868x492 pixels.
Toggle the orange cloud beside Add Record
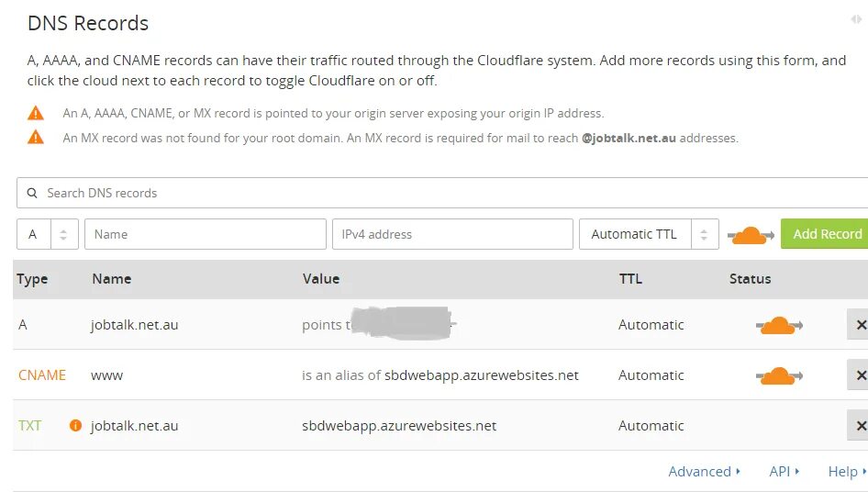[x=750, y=235]
